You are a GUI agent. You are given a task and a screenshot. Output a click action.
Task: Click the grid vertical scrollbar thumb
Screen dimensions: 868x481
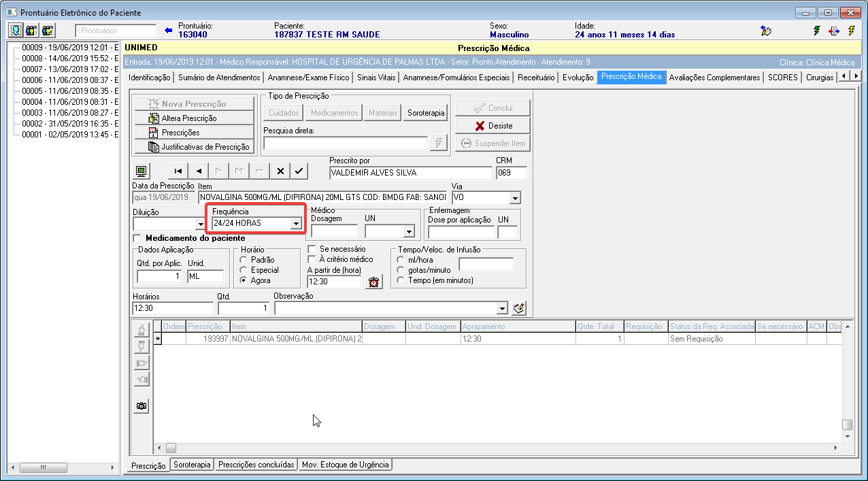click(847, 425)
